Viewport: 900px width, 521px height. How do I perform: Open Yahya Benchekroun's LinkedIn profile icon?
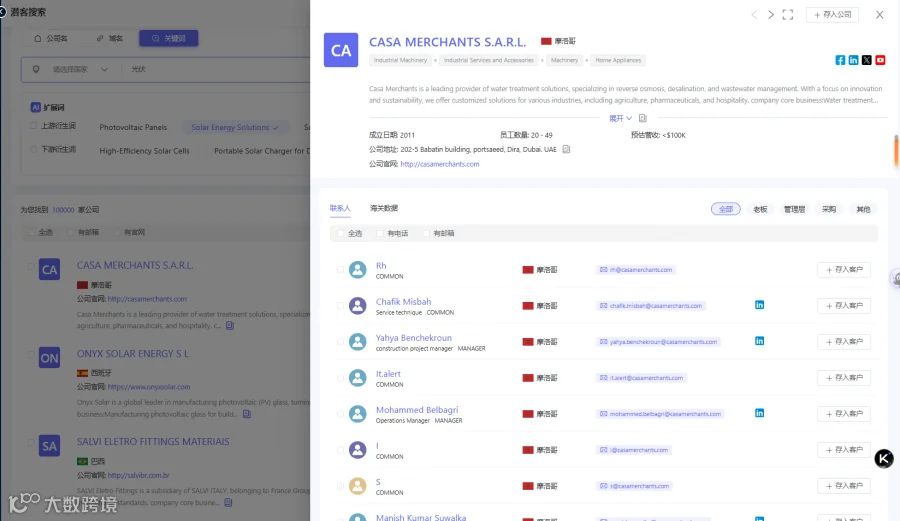(x=759, y=341)
